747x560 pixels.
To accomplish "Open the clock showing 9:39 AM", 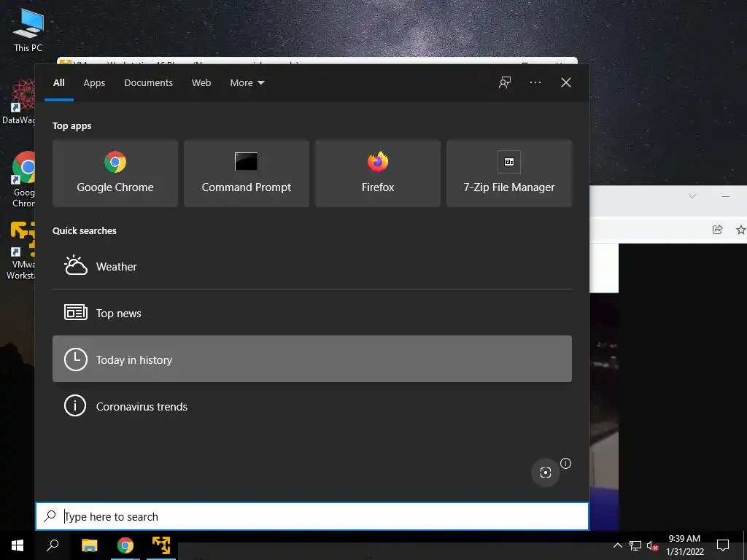I will click(684, 545).
